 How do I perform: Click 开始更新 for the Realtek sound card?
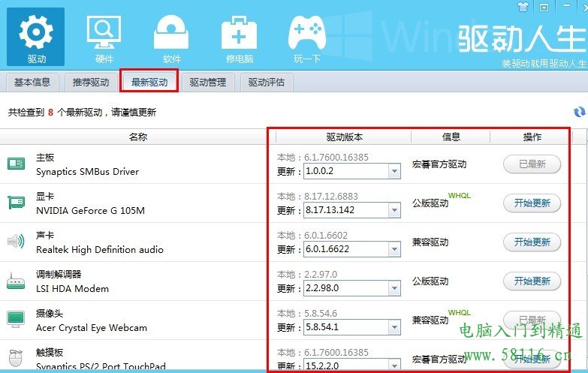click(532, 242)
